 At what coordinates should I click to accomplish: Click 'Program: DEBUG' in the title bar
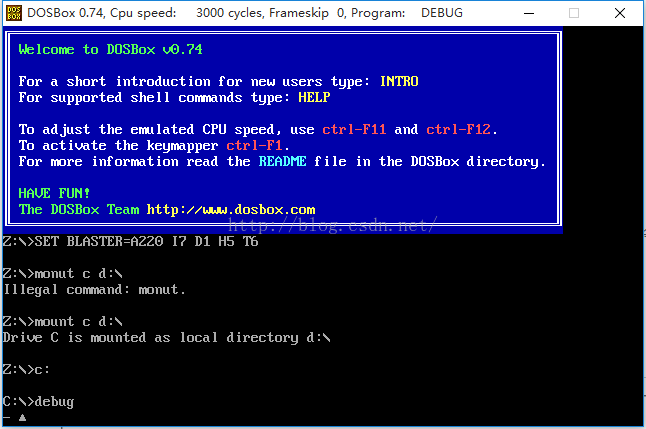click(407, 13)
